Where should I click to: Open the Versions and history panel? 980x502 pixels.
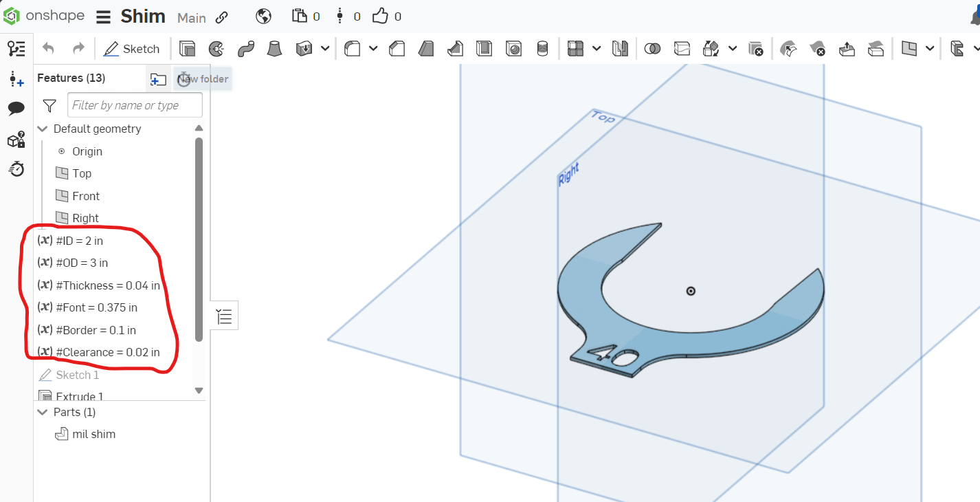coord(16,168)
